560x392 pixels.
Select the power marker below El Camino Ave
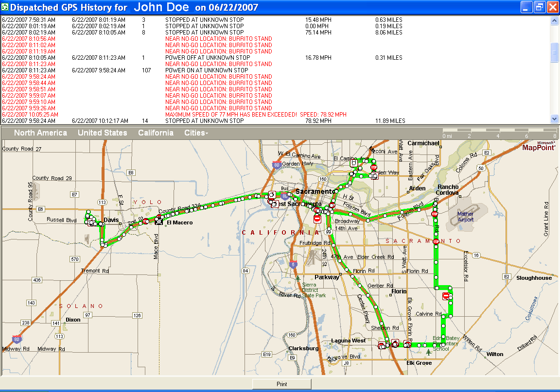click(353, 163)
